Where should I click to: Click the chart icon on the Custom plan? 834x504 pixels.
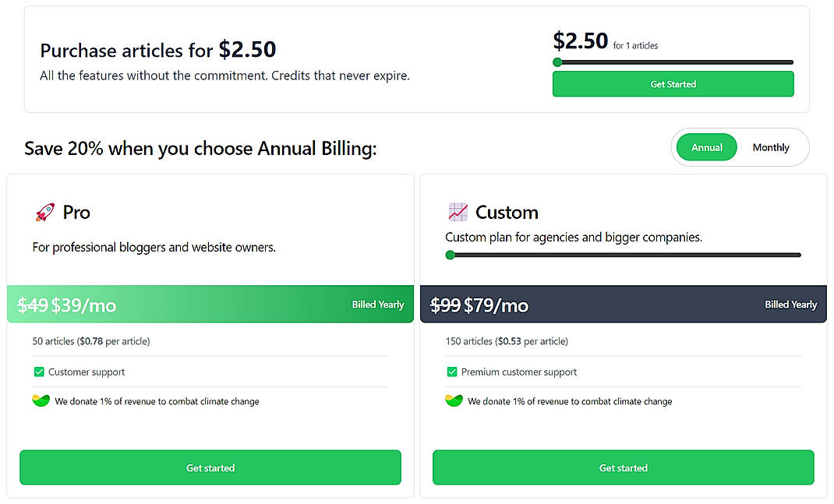(457, 210)
